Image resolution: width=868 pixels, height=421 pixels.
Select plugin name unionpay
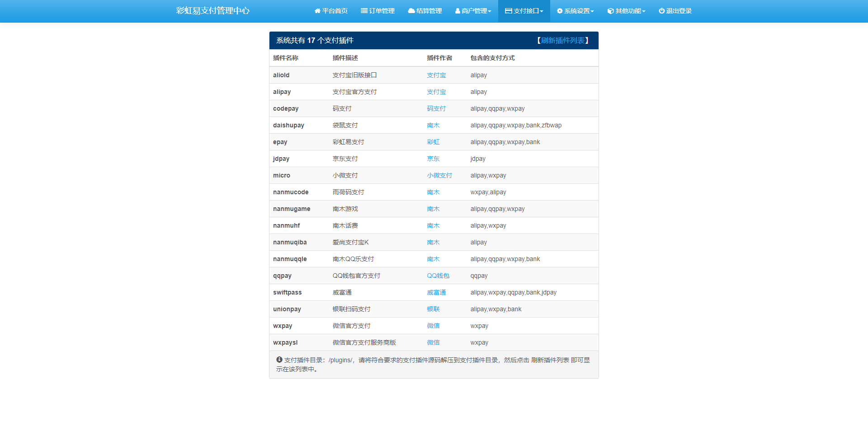click(287, 309)
